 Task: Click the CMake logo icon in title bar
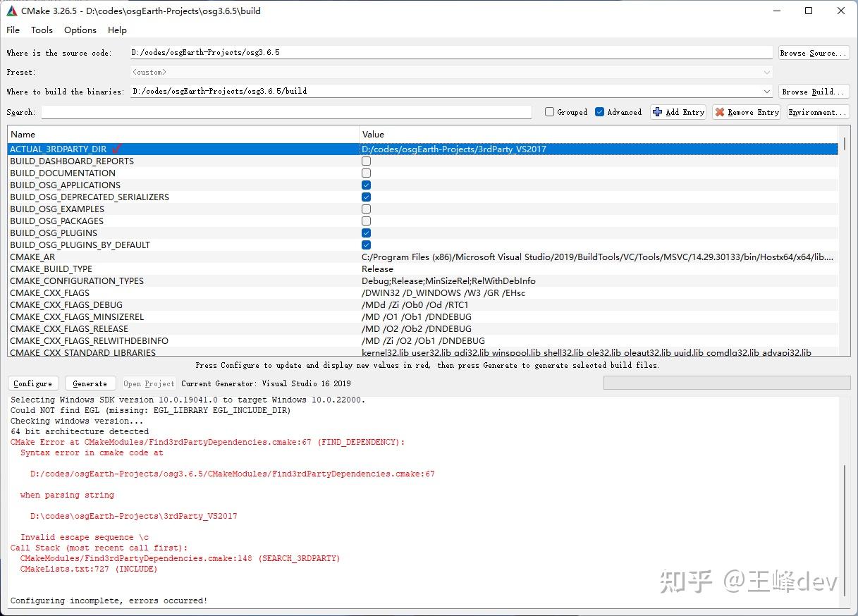(x=12, y=11)
